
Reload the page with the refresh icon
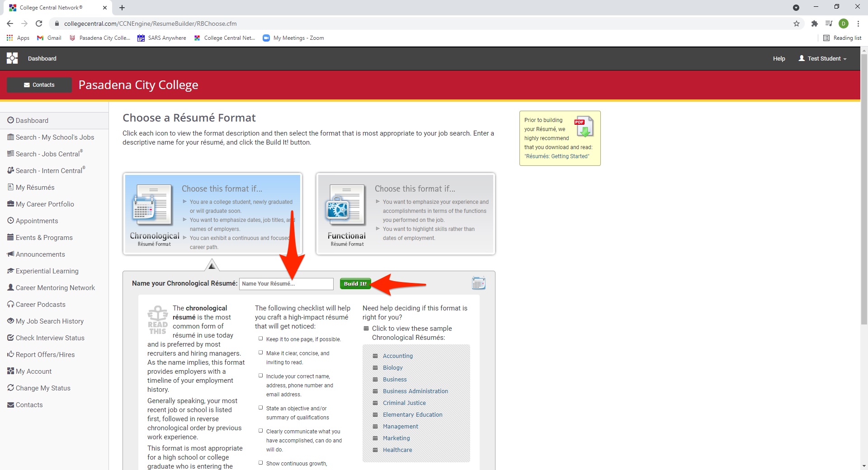pyautogui.click(x=39, y=23)
